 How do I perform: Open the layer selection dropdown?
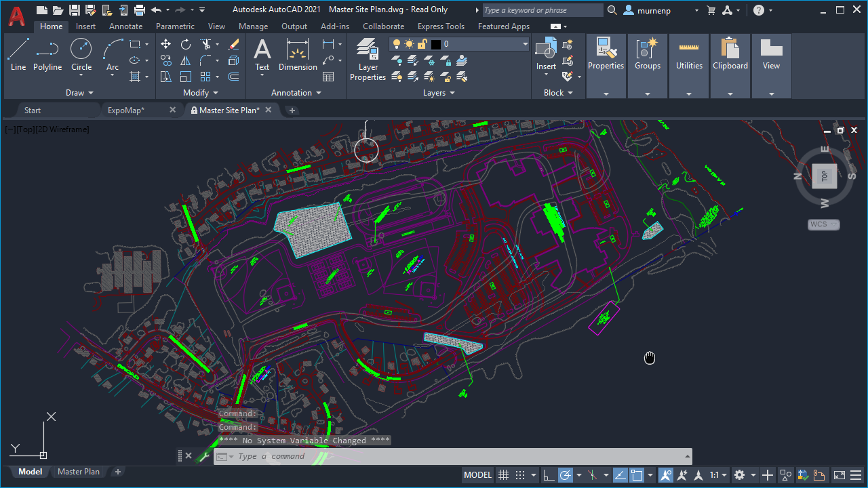(526, 43)
